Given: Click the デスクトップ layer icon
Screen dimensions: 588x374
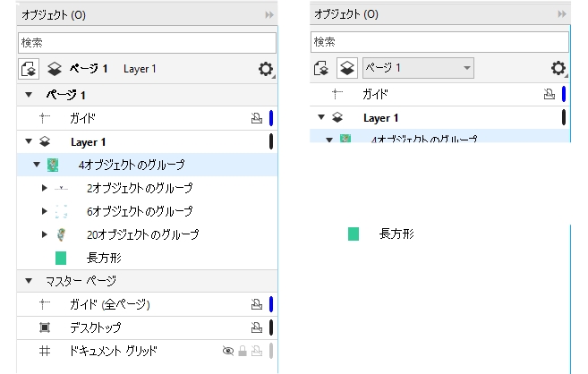Looking at the screenshot, I should pos(45,327).
